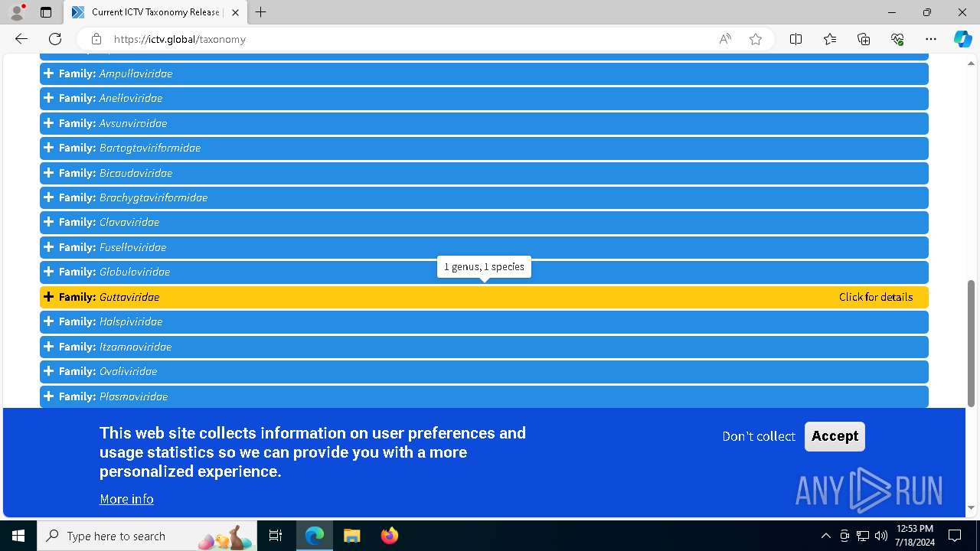Viewport: 980px width, 551px height.
Task: Expand the Bartogtaviriformidae family plus icon
Action: 49,148
